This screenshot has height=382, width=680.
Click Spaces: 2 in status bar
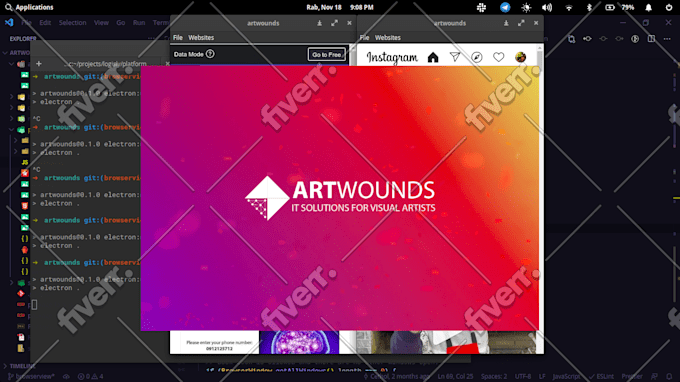(x=494, y=376)
